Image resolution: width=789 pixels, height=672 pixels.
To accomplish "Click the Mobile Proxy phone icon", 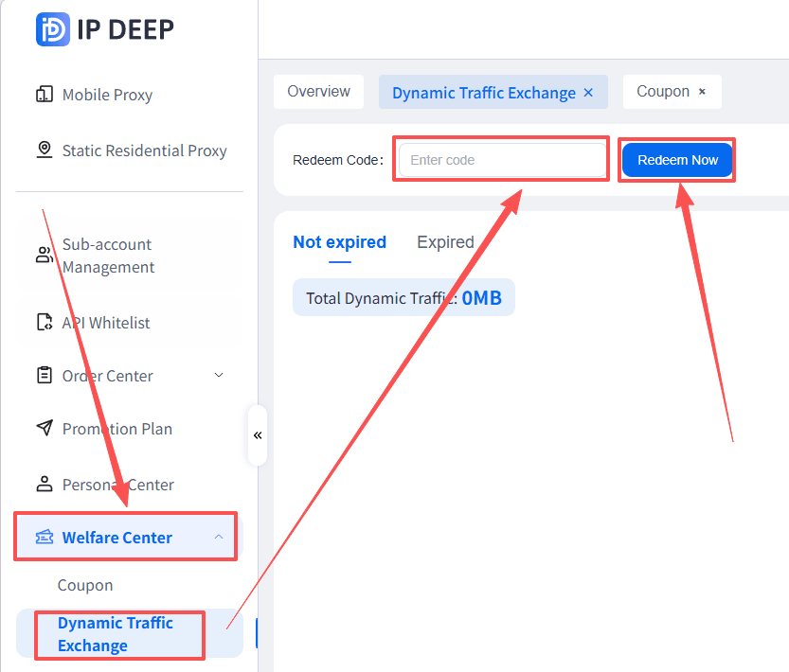I will pos(45,94).
